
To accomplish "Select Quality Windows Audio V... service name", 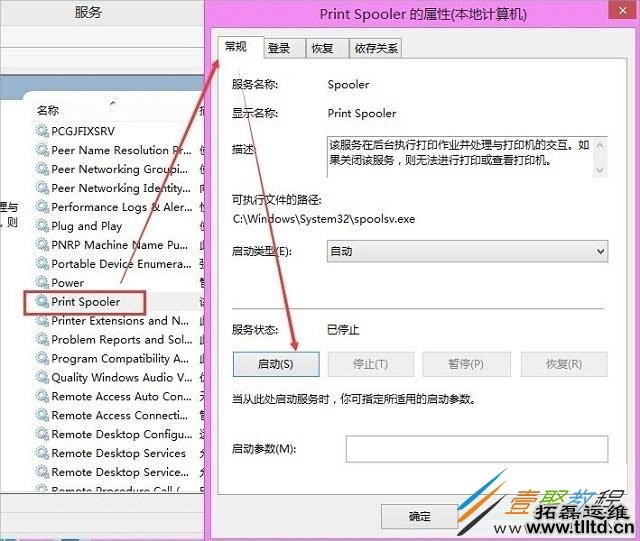I will coord(122,378).
